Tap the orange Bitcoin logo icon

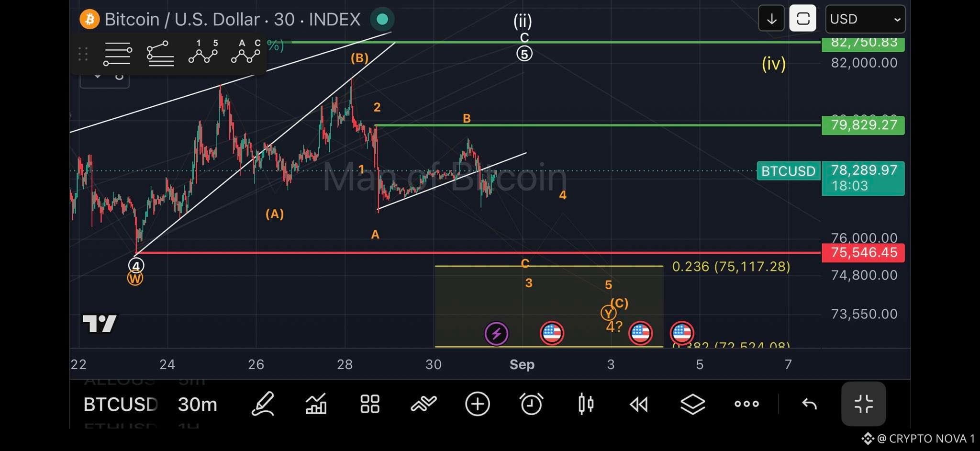(89, 19)
